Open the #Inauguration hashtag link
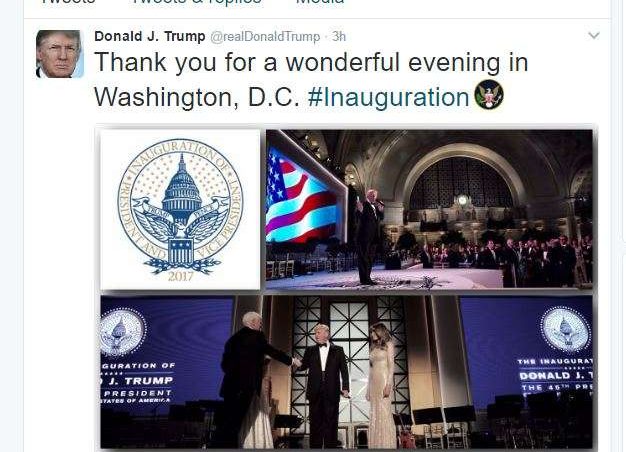Viewport: 626px width, 452px height. (x=388, y=97)
